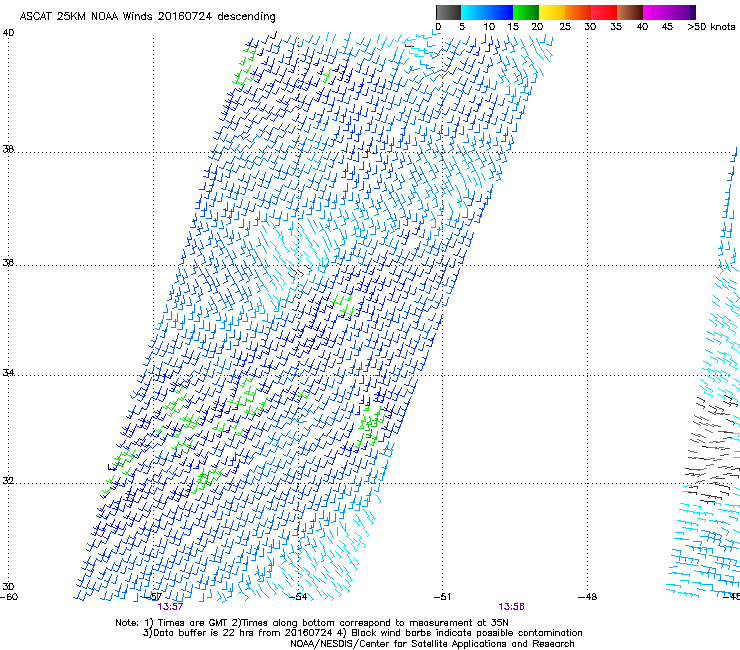Image resolution: width=740 pixels, height=650 pixels.
Task: Select the '-51' longitude axis label
Action: 442,597
